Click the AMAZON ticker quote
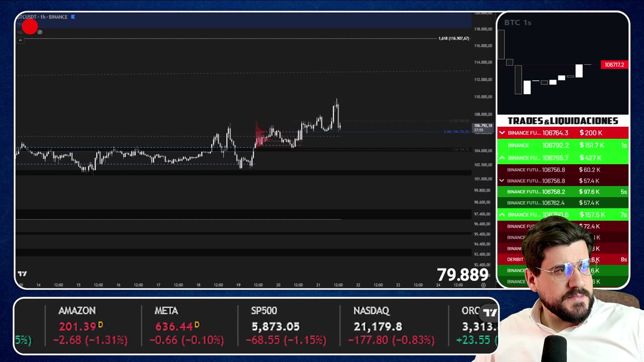This screenshot has height=362, width=644. tap(93, 326)
